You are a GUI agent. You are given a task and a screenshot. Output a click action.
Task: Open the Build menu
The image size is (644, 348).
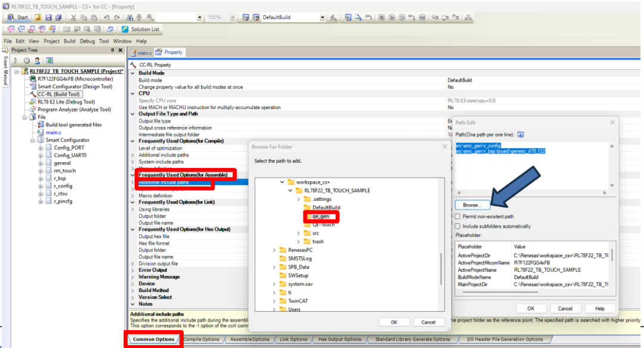69,41
